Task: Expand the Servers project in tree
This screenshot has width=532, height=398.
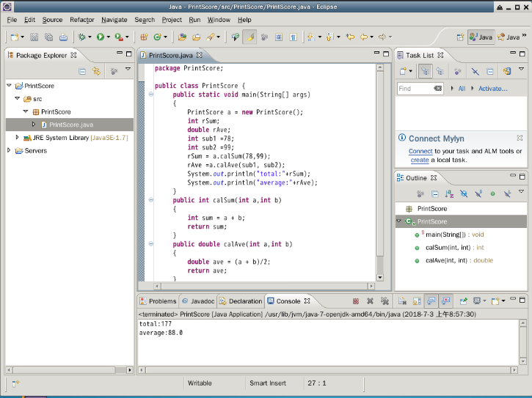Action: pyautogui.click(x=9, y=151)
